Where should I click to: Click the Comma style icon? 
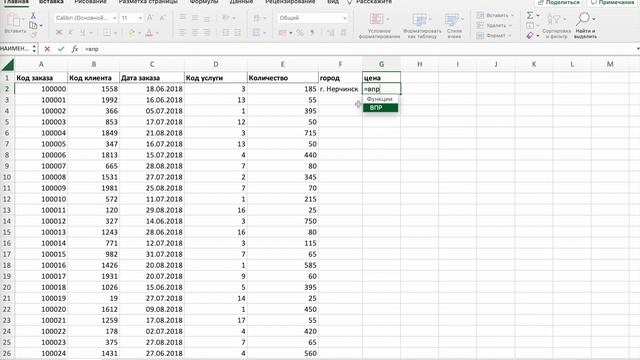click(x=312, y=33)
